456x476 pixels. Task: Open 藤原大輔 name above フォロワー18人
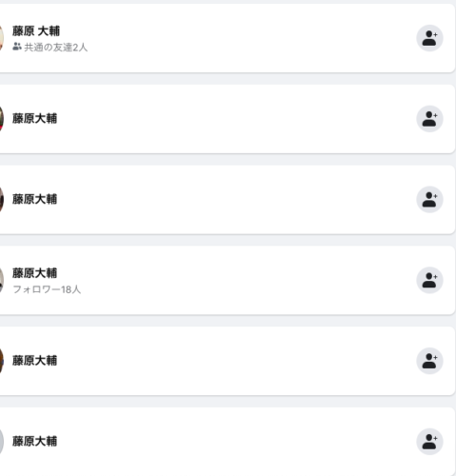[x=34, y=273]
